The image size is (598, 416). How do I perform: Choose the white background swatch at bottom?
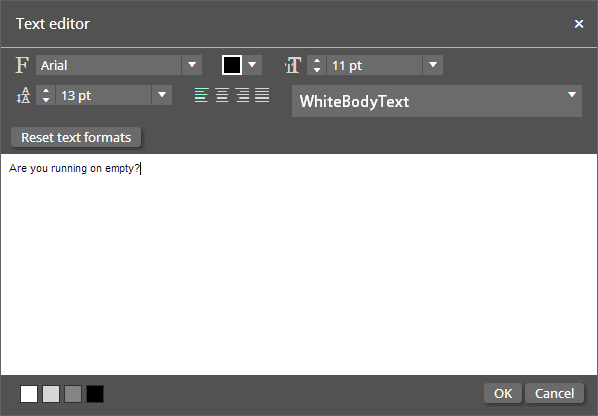[29, 394]
